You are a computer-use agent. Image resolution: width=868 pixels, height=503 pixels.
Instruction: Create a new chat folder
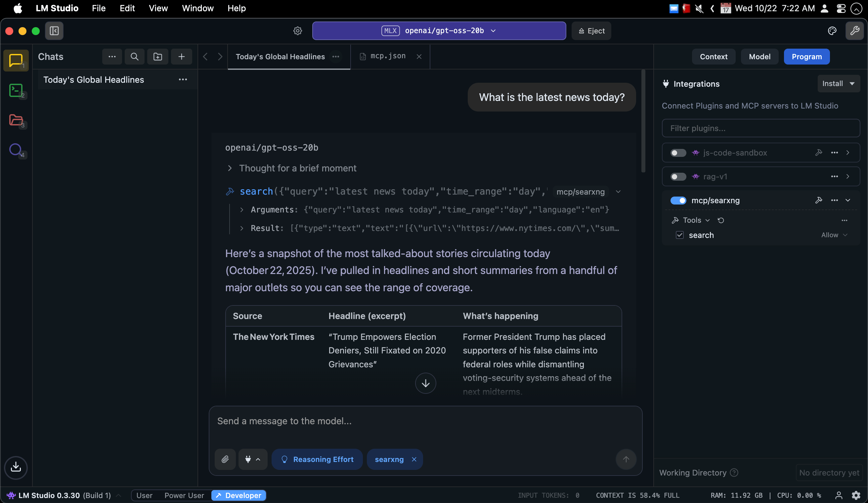158,57
